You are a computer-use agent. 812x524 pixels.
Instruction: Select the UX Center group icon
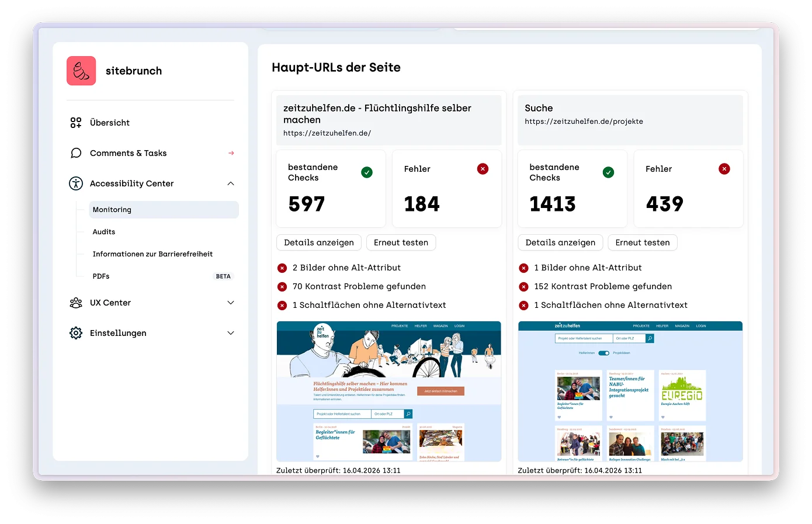[x=75, y=303]
